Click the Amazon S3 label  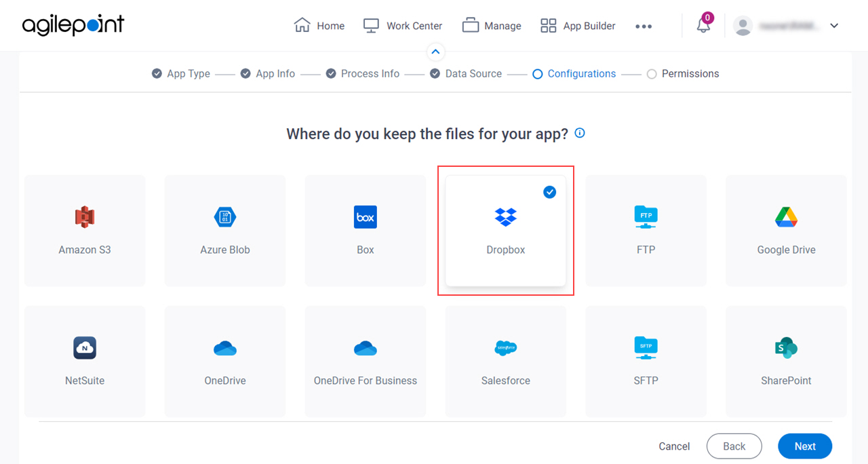point(85,250)
